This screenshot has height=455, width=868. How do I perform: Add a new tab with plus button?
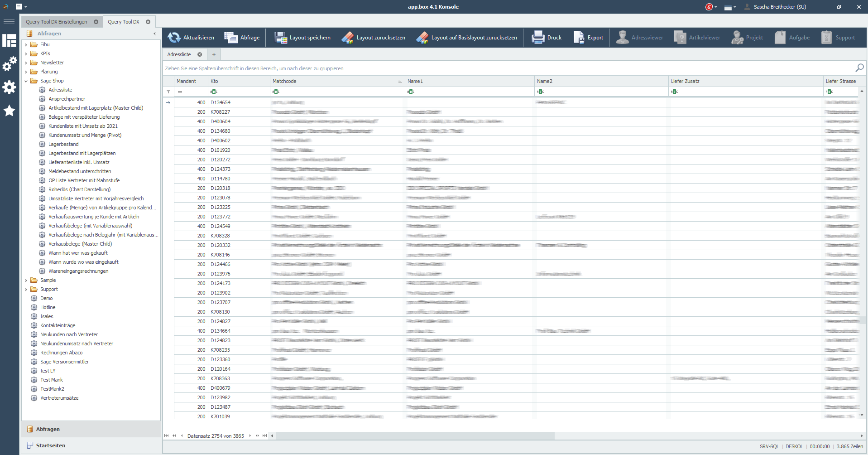pos(214,54)
